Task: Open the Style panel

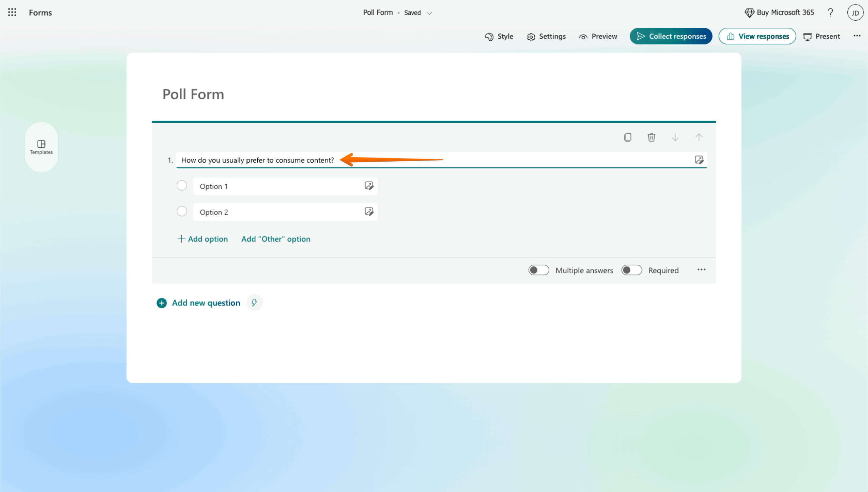Action: pyautogui.click(x=499, y=36)
